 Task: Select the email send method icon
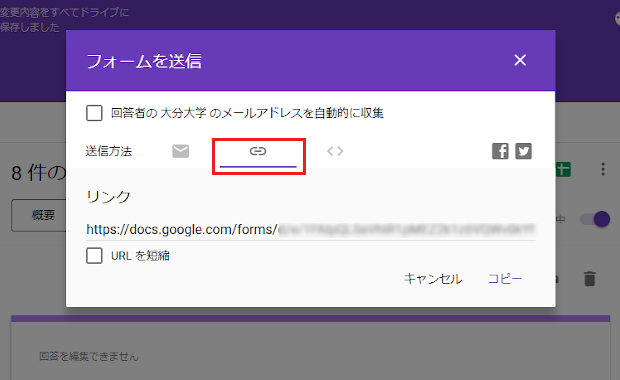[x=181, y=151]
